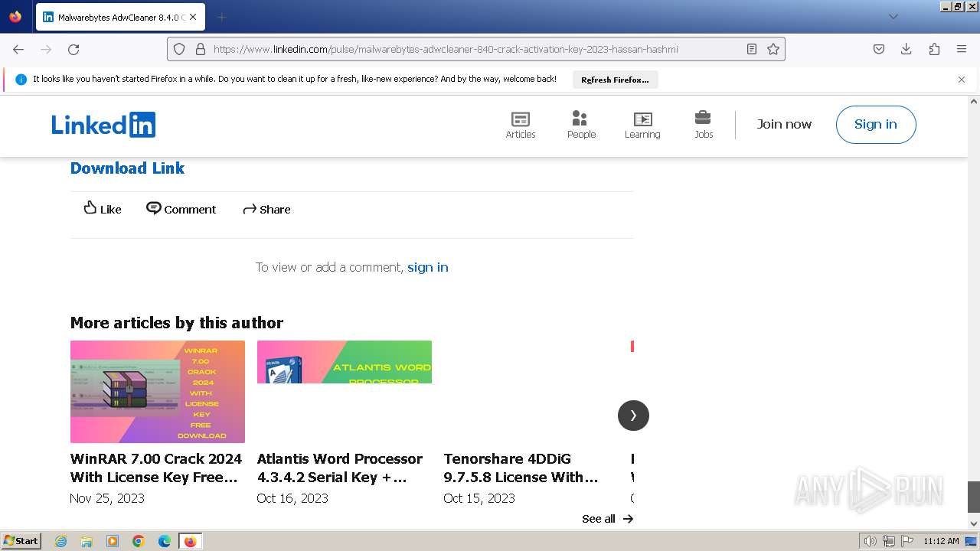Expand the list all tabs dropdown
Image resolution: width=980 pixels, height=551 pixels.
pos(893,17)
